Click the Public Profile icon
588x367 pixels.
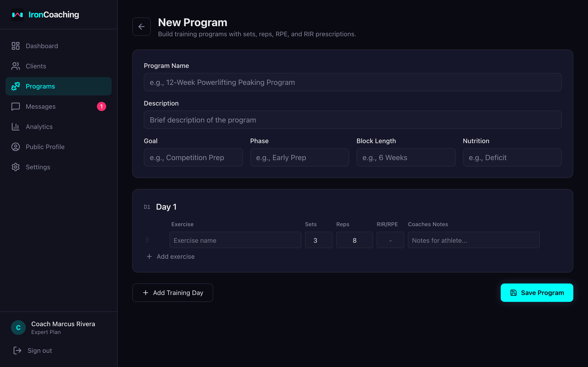coord(16,147)
